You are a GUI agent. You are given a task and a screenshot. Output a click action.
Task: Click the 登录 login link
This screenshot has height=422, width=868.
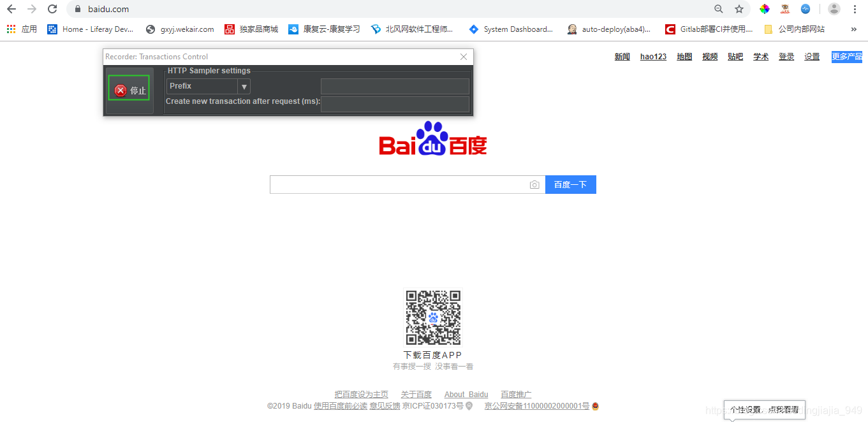(x=786, y=57)
